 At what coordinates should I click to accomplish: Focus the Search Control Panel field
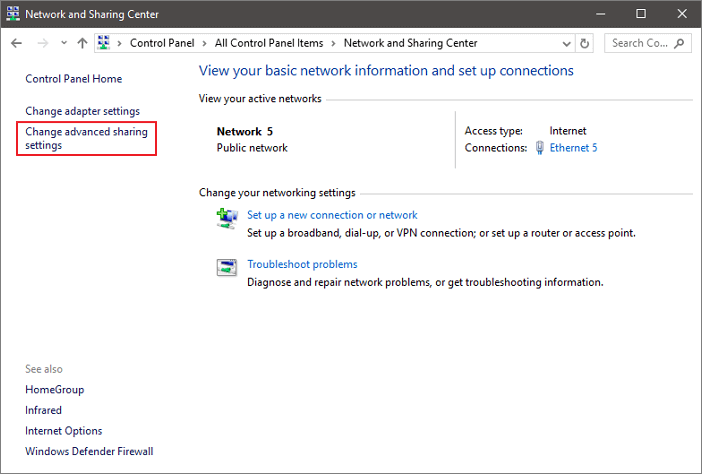pyautogui.click(x=640, y=43)
